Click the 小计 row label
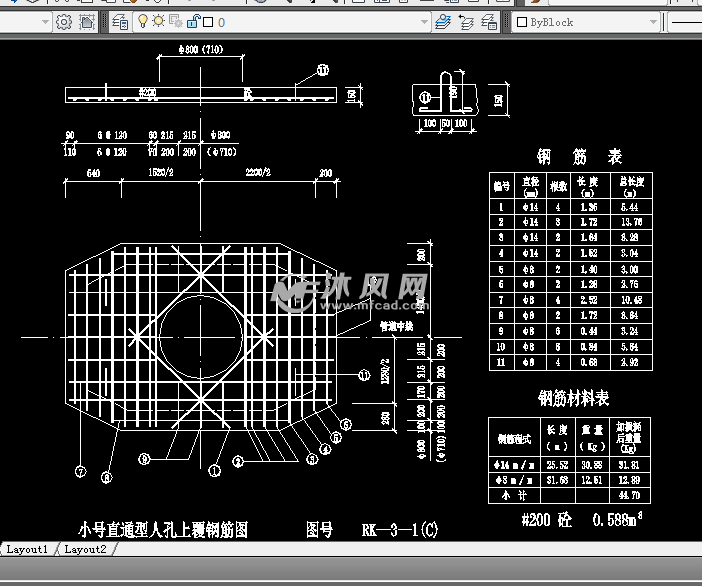 (x=514, y=496)
